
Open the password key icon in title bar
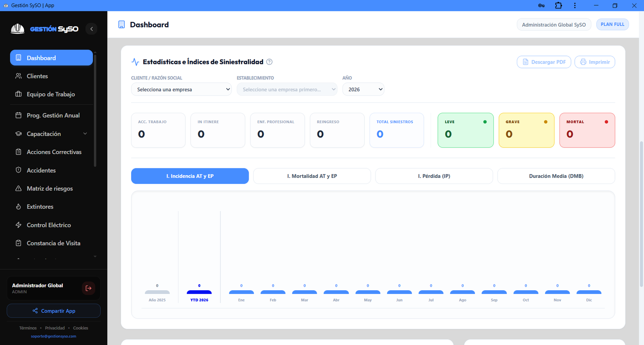541,6
